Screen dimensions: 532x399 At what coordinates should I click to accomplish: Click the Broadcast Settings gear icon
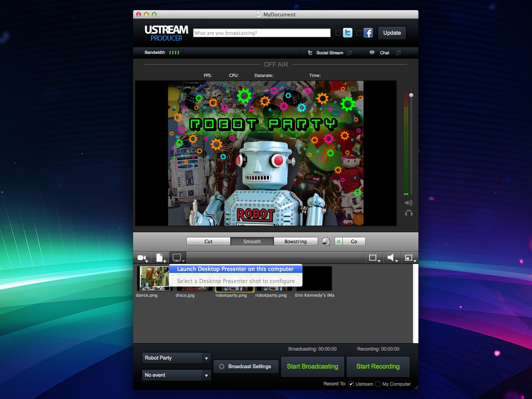pyautogui.click(x=222, y=367)
